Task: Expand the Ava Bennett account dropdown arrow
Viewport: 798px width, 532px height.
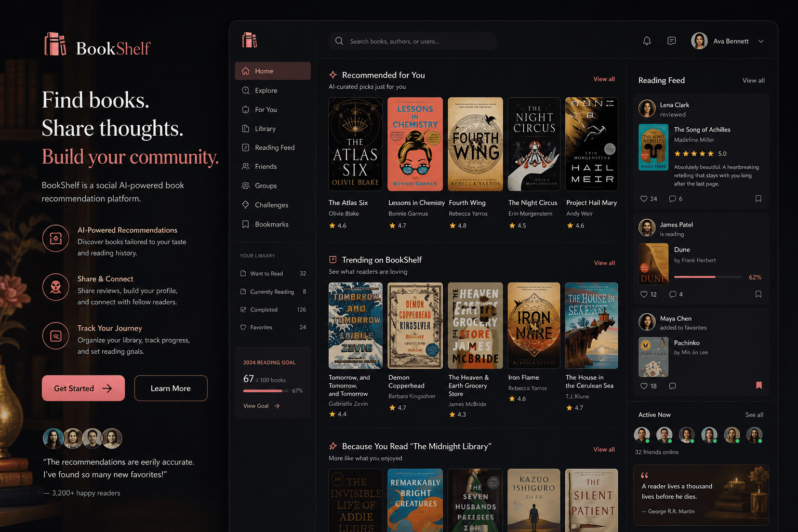Action: click(761, 41)
